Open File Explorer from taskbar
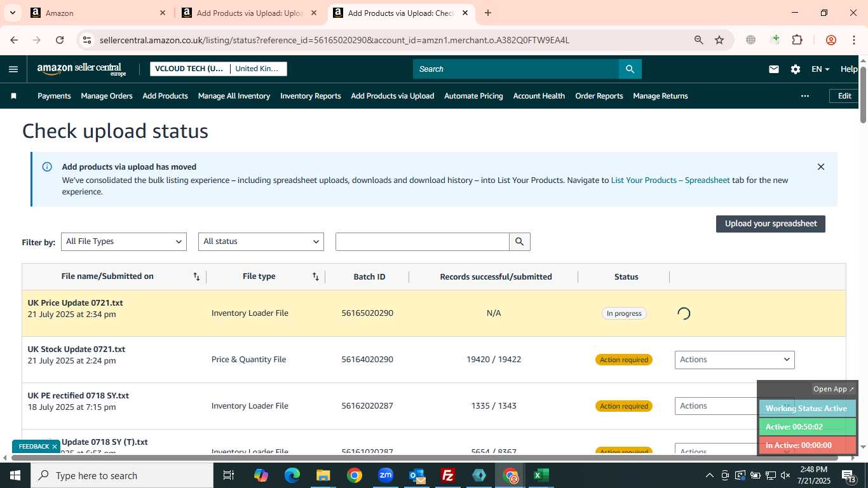 323,475
